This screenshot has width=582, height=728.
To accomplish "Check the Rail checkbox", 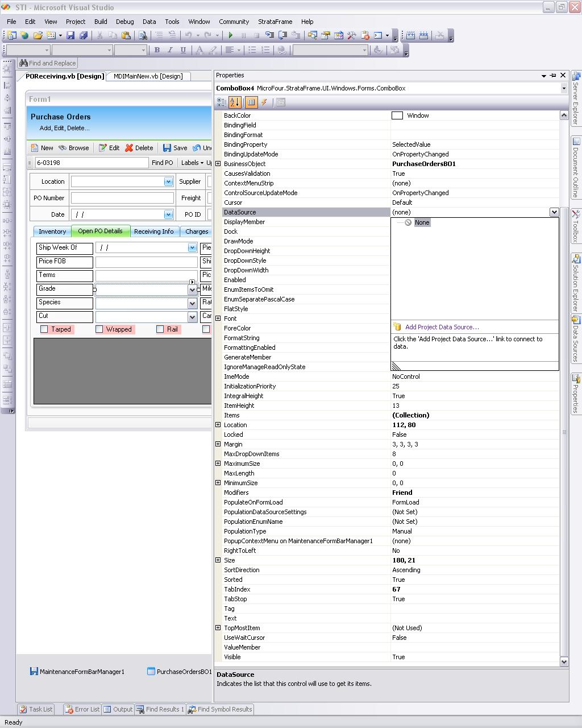I will click(160, 329).
